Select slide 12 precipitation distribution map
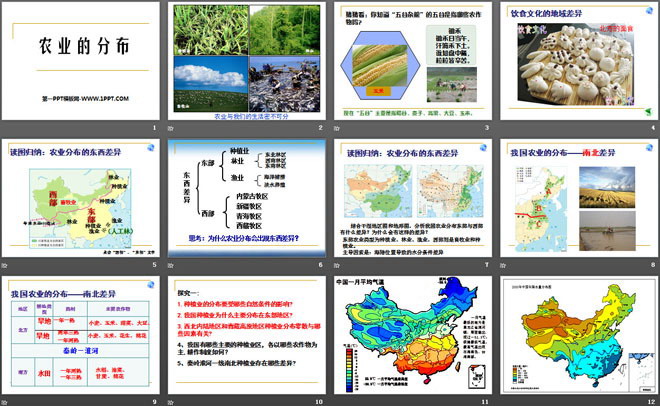The height and width of the screenshot is (406, 660). (579, 335)
